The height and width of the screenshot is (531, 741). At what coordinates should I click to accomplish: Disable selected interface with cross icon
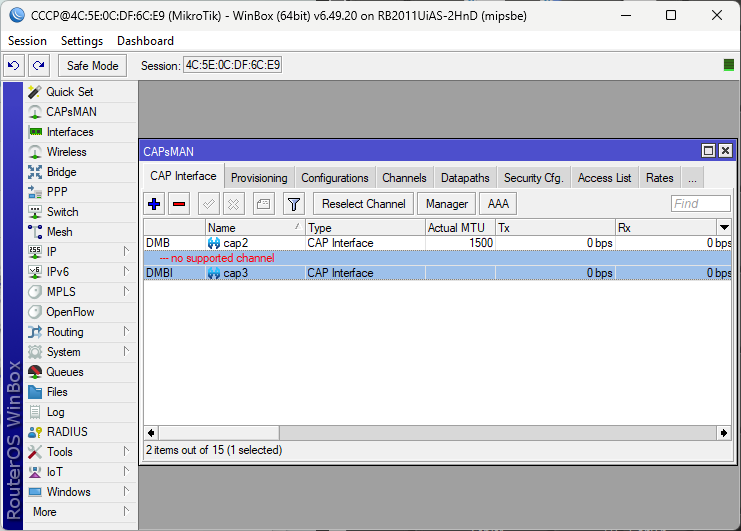point(233,204)
